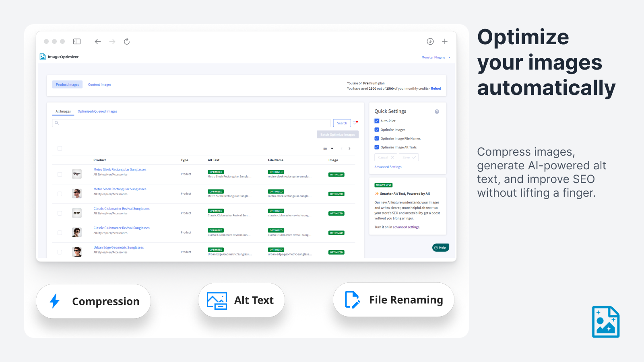Check the first Classic Clubmaster row

(60, 213)
